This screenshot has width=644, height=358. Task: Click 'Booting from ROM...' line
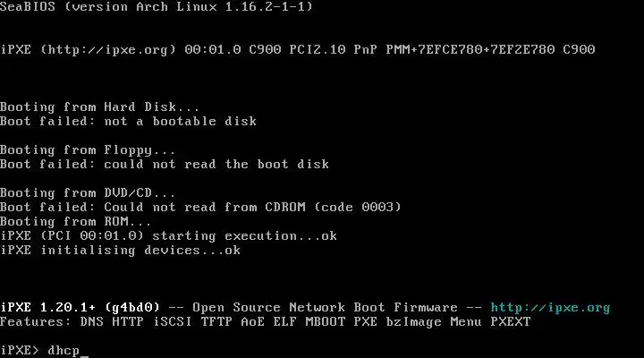click(76, 221)
